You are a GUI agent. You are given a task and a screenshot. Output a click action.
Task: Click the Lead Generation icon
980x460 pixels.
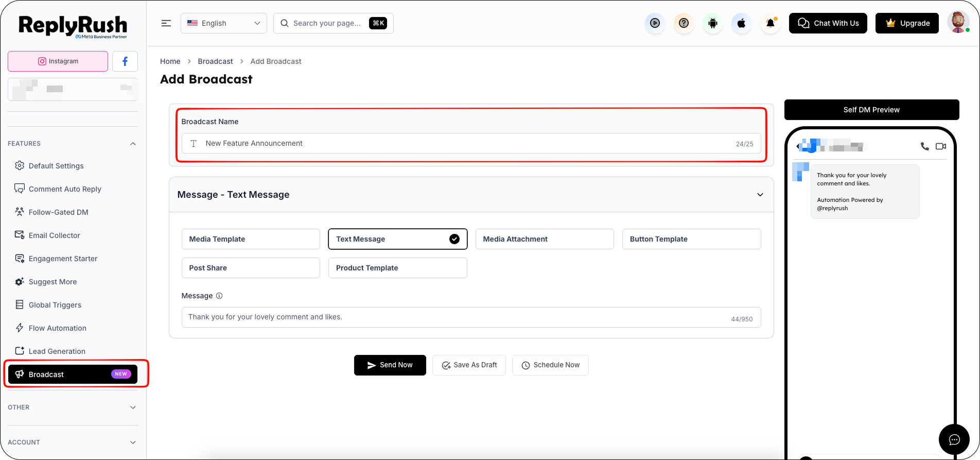(x=20, y=351)
